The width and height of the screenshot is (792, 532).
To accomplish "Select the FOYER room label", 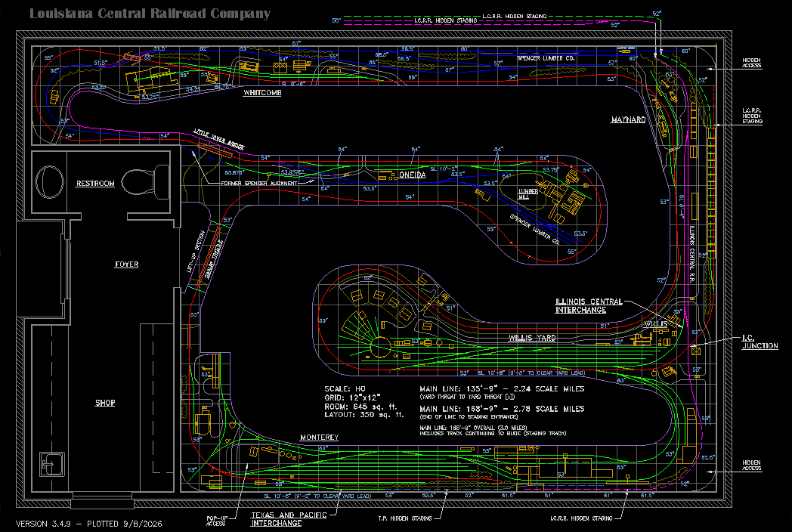I will click(126, 264).
